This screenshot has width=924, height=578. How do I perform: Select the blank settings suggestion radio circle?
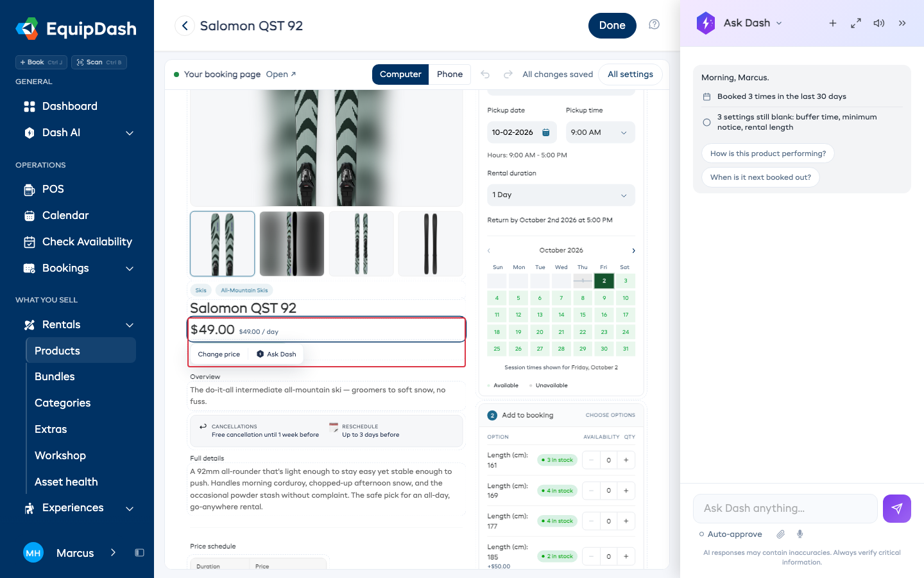click(706, 122)
